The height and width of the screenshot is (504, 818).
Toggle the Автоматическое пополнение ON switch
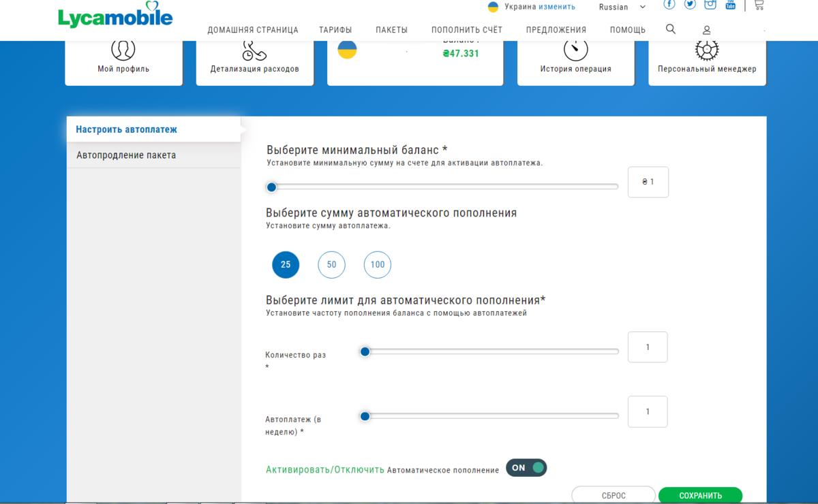point(526,468)
